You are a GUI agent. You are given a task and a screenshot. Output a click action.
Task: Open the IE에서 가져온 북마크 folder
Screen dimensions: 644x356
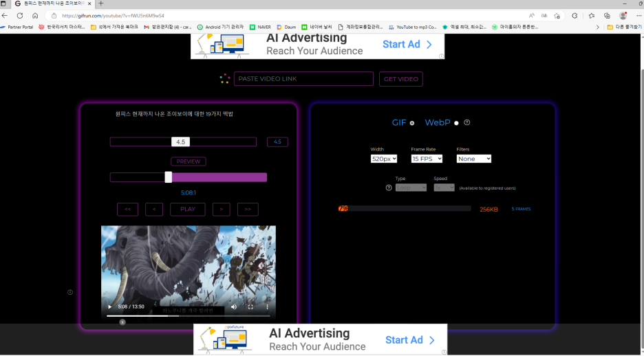coord(114,27)
